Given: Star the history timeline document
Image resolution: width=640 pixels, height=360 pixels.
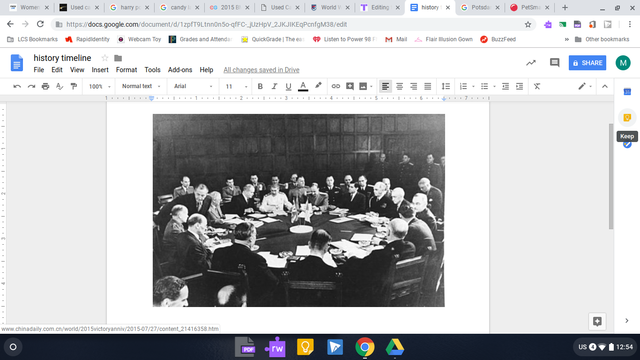Looking at the screenshot, I should coord(104,58).
